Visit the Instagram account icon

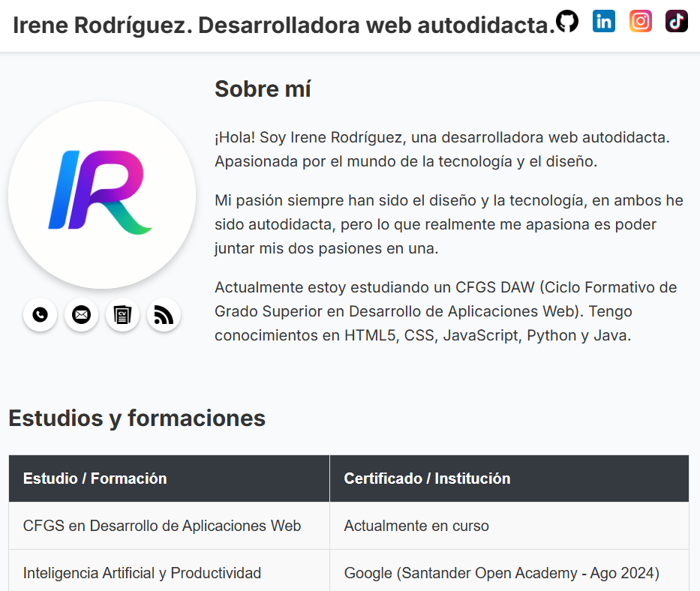pyautogui.click(x=640, y=21)
